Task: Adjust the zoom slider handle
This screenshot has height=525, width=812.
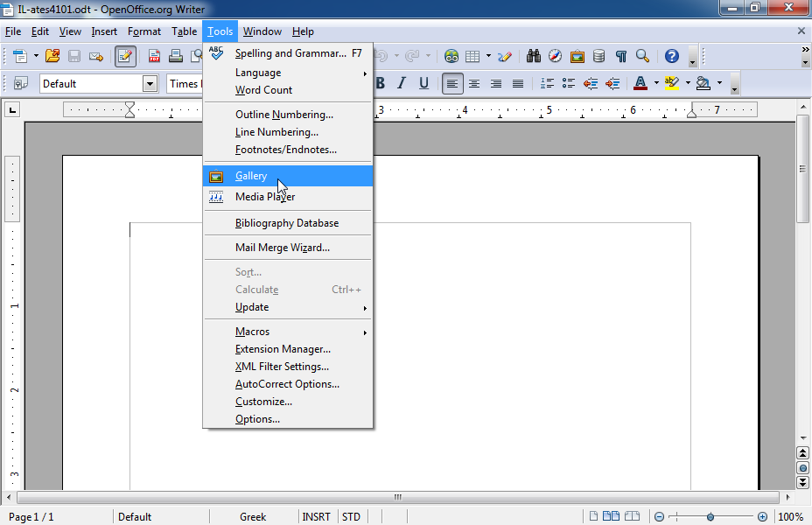Action: click(x=710, y=517)
